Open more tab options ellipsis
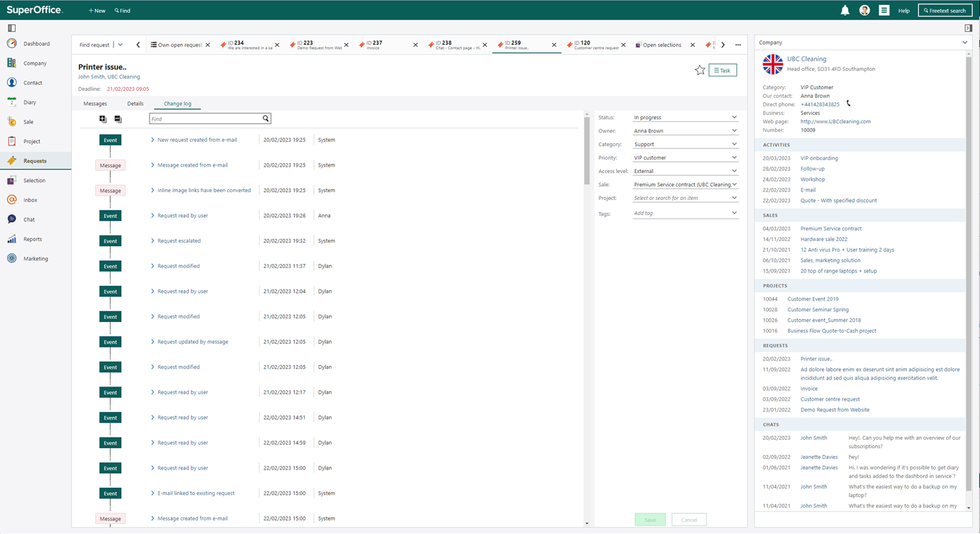 click(x=738, y=45)
